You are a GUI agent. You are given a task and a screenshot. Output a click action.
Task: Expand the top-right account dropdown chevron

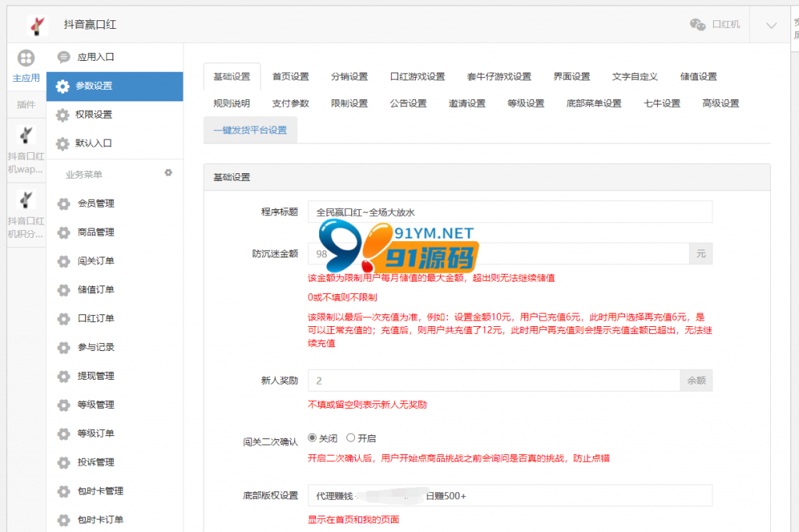coord(771,25)
